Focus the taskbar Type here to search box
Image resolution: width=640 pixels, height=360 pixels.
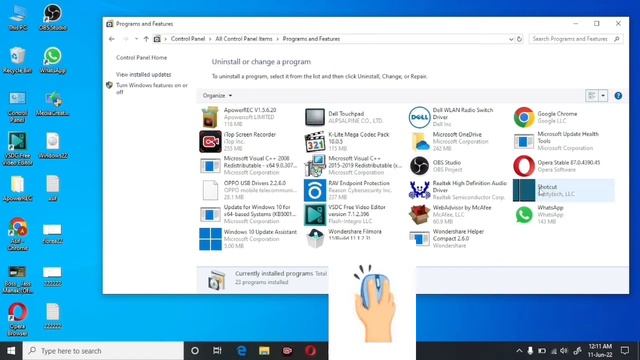coord(103,351)
